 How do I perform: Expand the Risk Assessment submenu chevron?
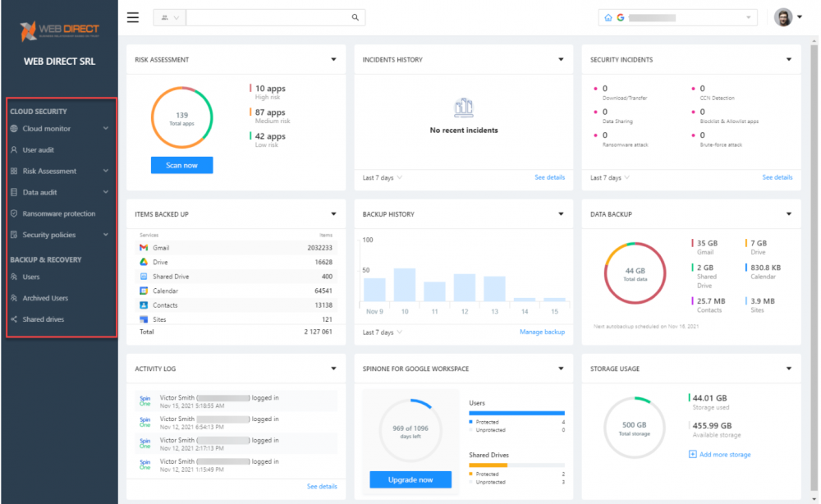[106, 171]
